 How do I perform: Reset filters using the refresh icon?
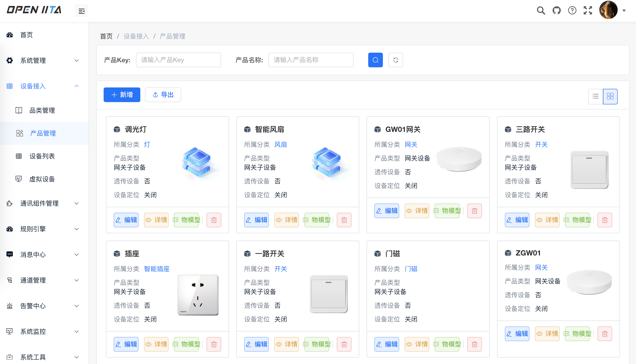pos(395,60)
